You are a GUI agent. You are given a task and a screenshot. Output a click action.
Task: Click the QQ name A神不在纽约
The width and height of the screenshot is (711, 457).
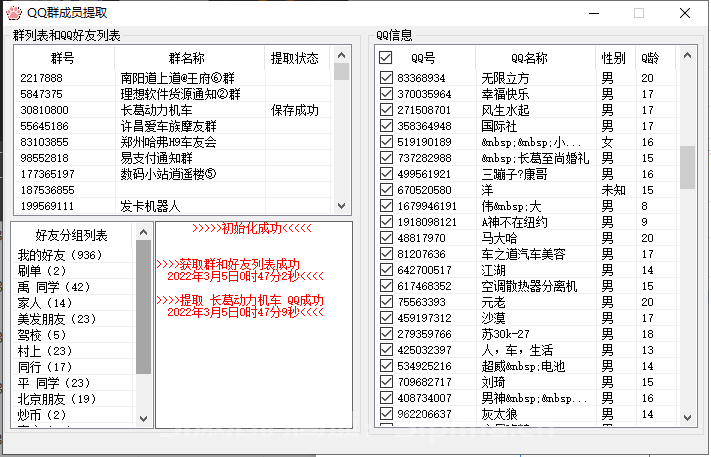point(514,222)
